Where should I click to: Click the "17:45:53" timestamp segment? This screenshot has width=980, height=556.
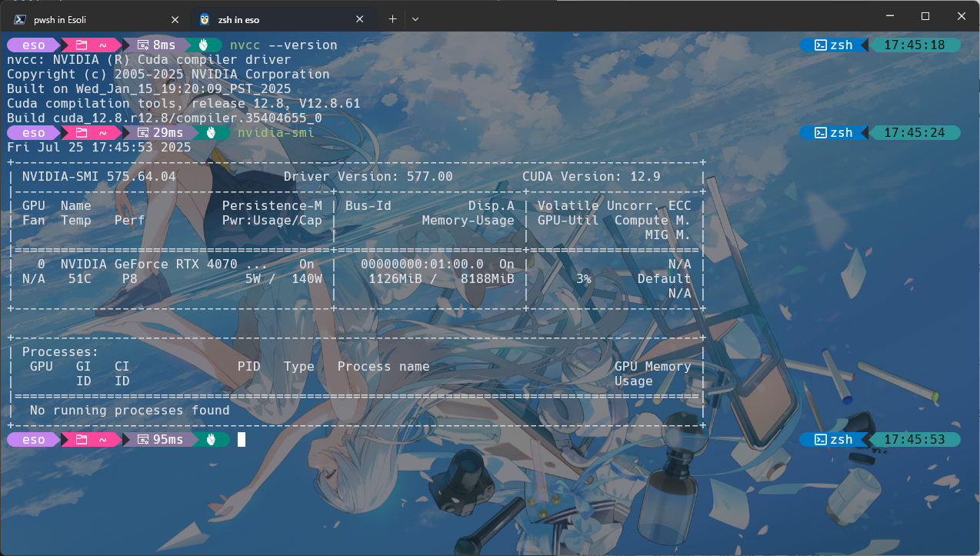[915, 439]
